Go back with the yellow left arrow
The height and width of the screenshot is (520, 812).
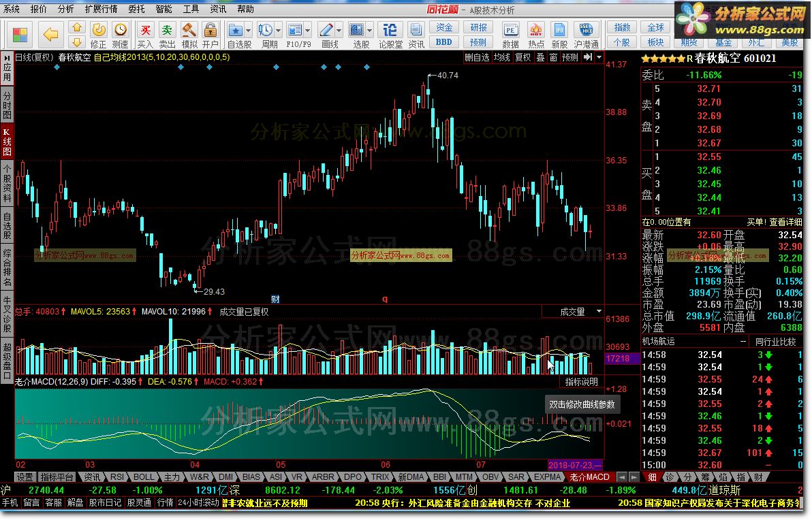50,35
